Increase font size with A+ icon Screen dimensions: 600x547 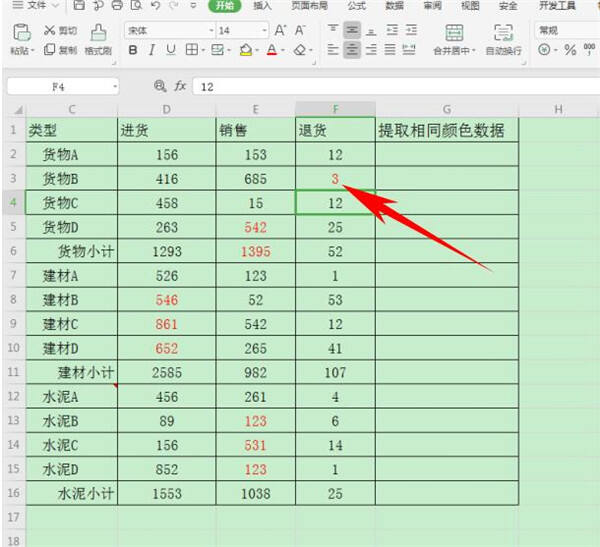pyautogui.click(x=280, y=30)
